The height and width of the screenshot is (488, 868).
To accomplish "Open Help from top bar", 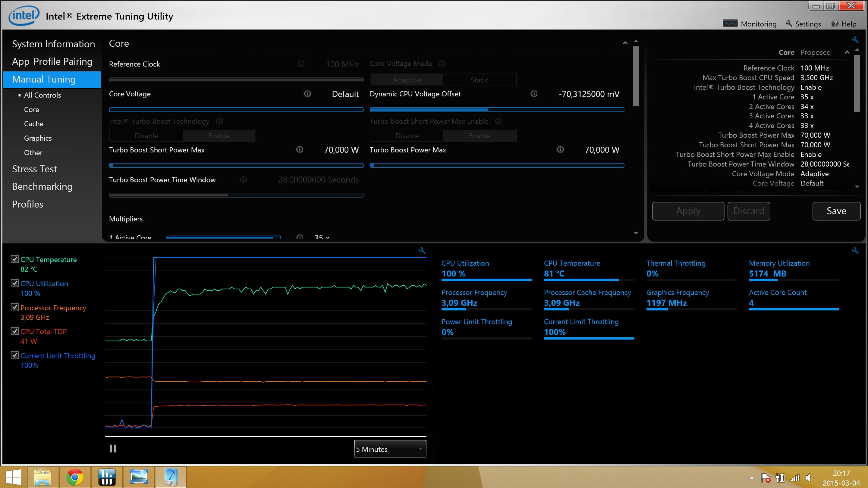I will pos(843,24).
